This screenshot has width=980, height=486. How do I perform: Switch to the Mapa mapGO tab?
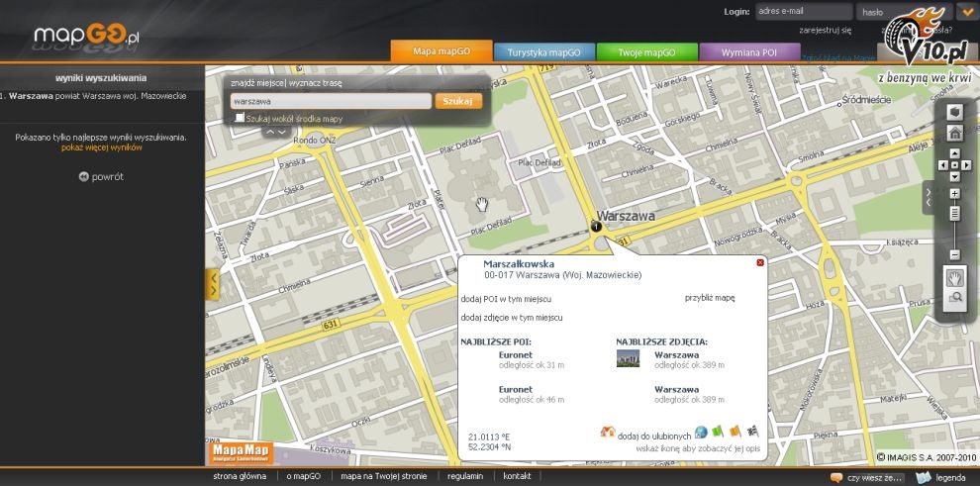(441, 51)
